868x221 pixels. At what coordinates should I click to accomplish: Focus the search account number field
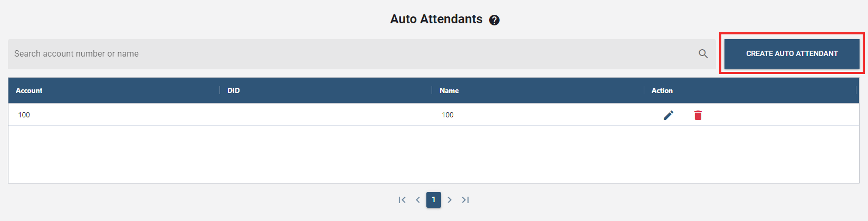(x=348, y=54)
